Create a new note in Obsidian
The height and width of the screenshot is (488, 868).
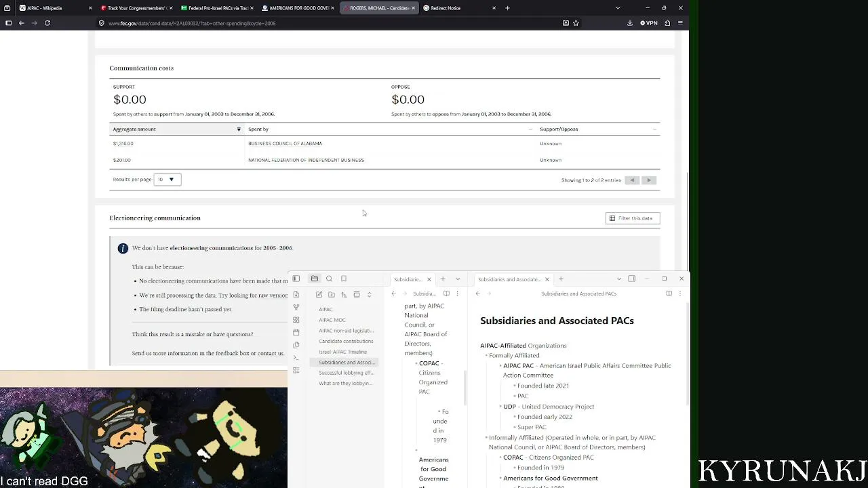(319, 294)
